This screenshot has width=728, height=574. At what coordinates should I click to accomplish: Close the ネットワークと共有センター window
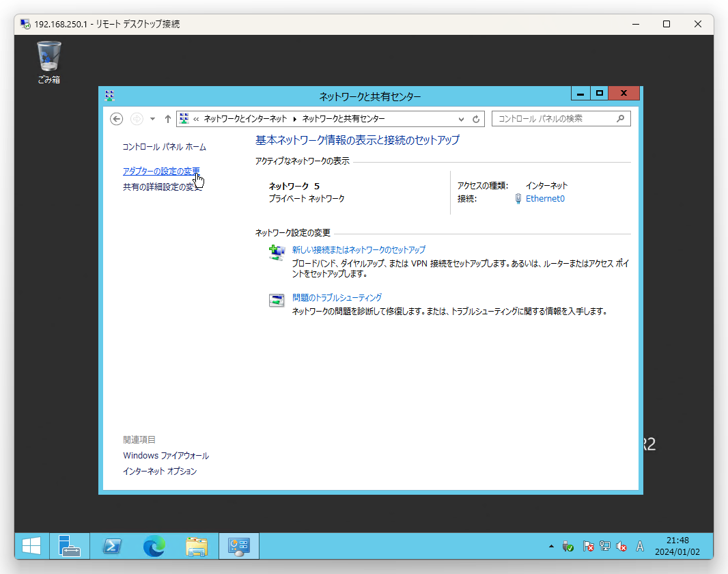click(624, 94)
